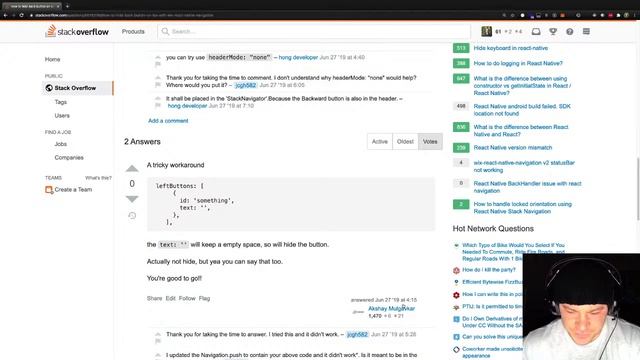Sort answers by Active tab

380,142
